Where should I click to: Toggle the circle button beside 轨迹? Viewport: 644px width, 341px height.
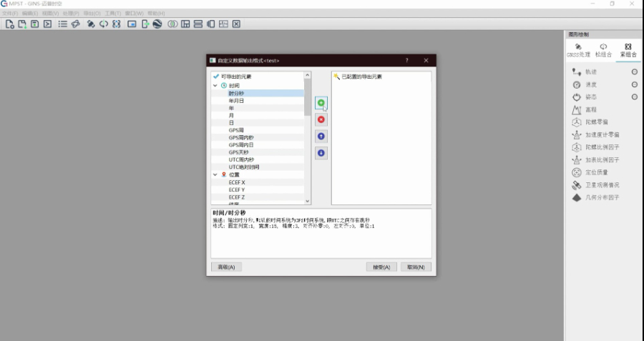[x=634, y=72]
